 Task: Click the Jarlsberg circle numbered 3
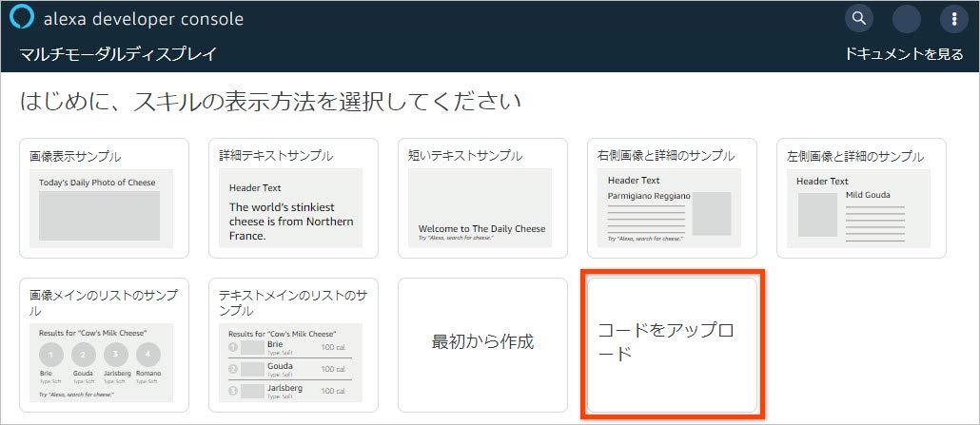(x=116, y=356)
